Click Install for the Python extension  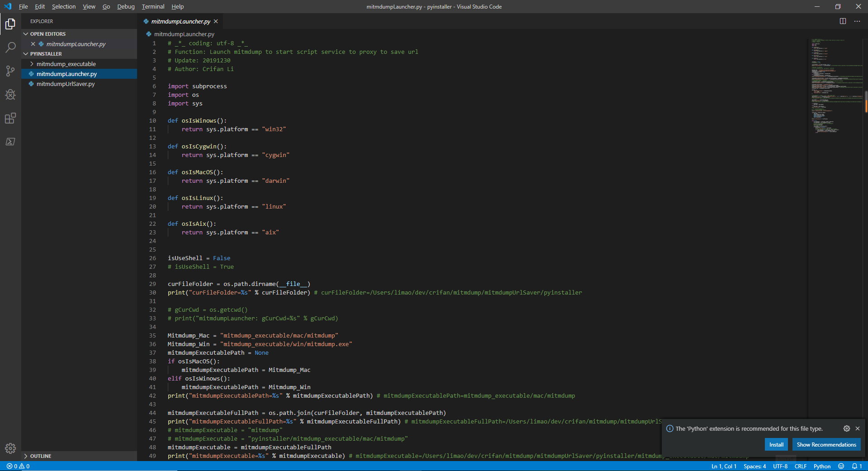click(x=776, y=444)
